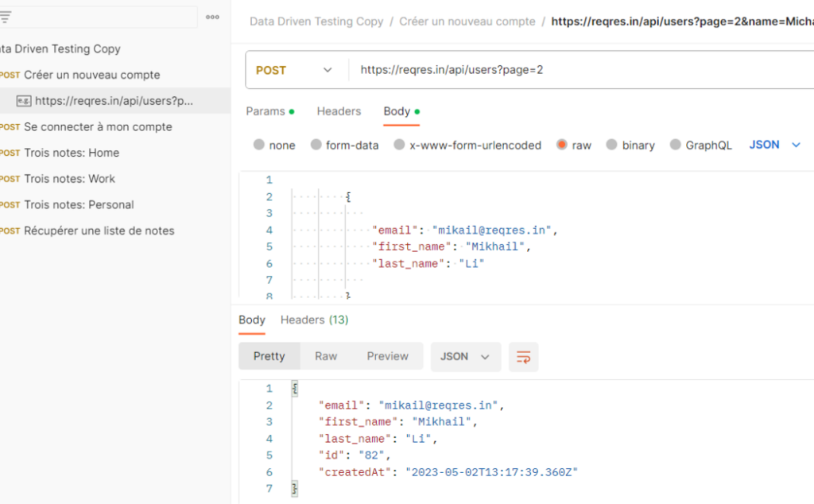Image resolution: width=814 pixels, height=504 pixels.
Task: Open the response JSON format dropdown
Action: click(466, 357)
